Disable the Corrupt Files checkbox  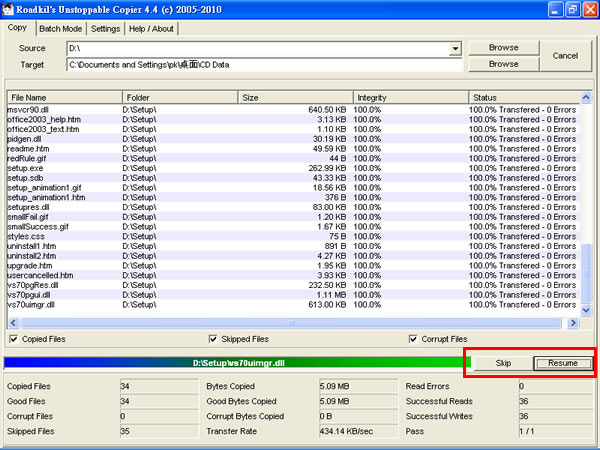(413, 339)
